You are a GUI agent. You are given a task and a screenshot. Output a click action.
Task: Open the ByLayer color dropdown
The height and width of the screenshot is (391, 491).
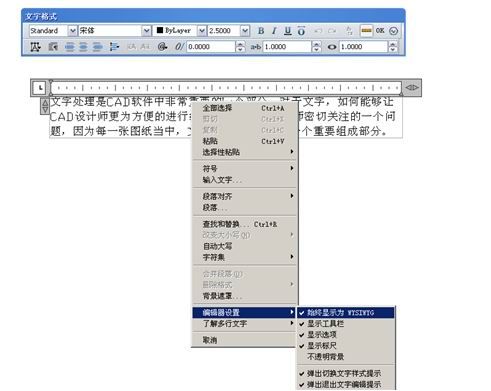click(x=202, y=31)
